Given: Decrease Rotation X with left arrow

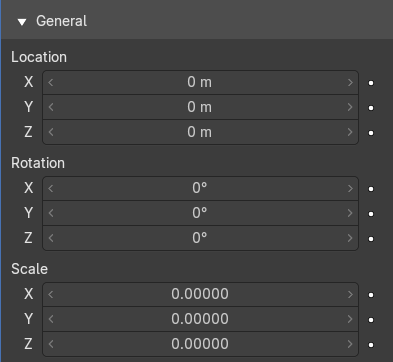Looking at the screenshot, I should pos(51,188).
